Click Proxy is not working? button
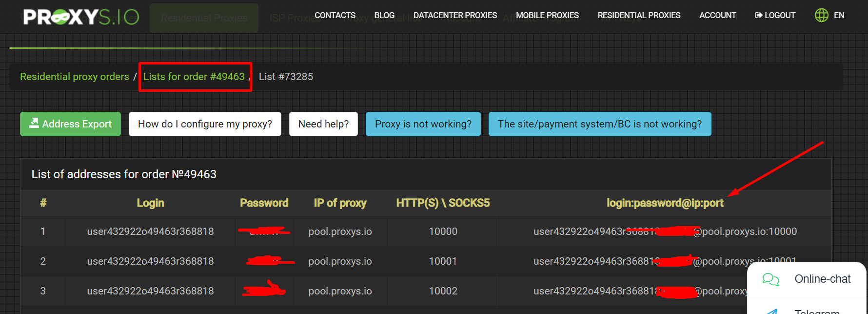This screenshot has height=314, width=868. pos(423,124)
